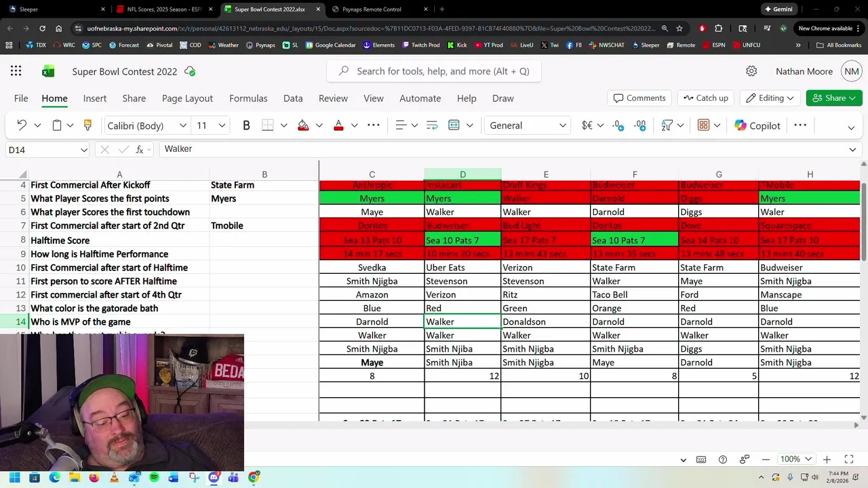Switch to the Data tab
The width and height of the screenshot is (868, 488).
pyautogui.click(x=293, y=98)
